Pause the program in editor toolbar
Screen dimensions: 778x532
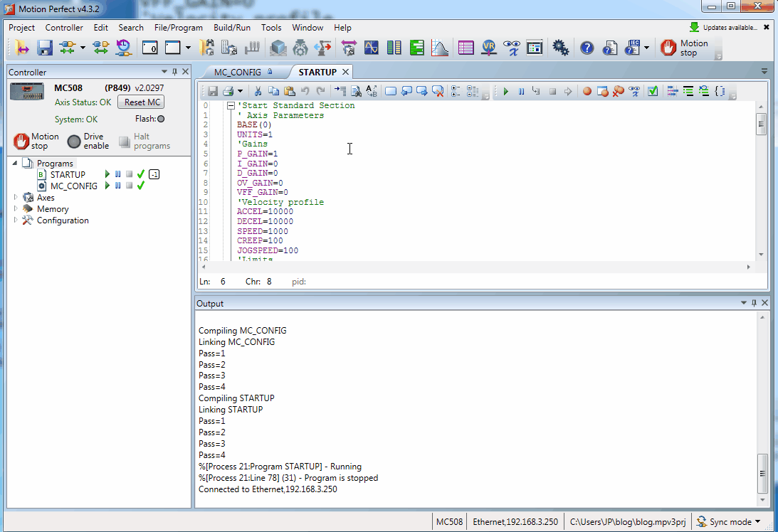click(522, 91)
